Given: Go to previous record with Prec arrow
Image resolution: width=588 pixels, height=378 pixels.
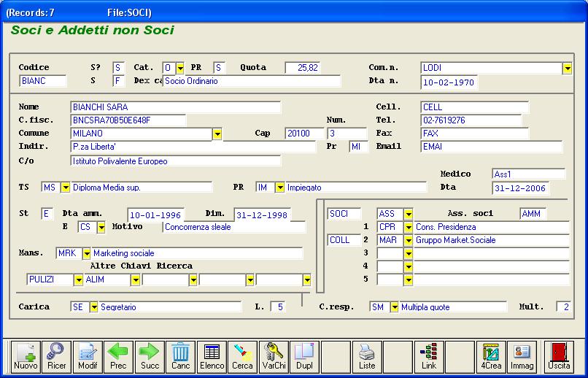Looking at the screenshot, I should (x=118, y=357).
